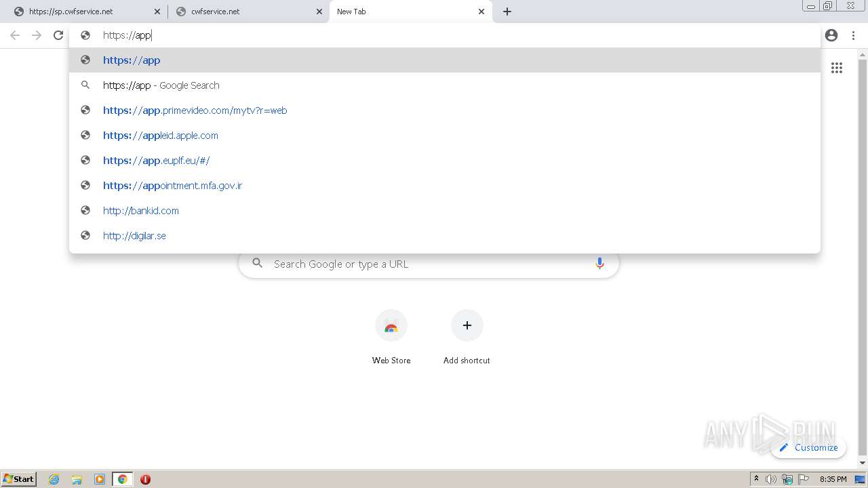Show hidden system tray icons
This screenshot has width=868, height=488.
[756, 479]
